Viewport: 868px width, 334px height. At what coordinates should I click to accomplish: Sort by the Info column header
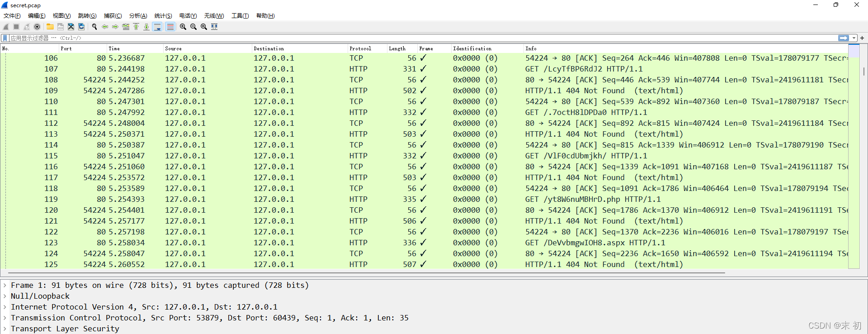[x=686, y=48]
